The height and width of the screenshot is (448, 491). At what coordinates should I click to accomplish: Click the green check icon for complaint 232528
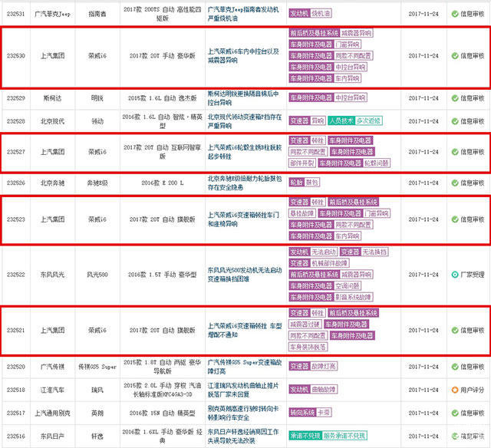455,121
